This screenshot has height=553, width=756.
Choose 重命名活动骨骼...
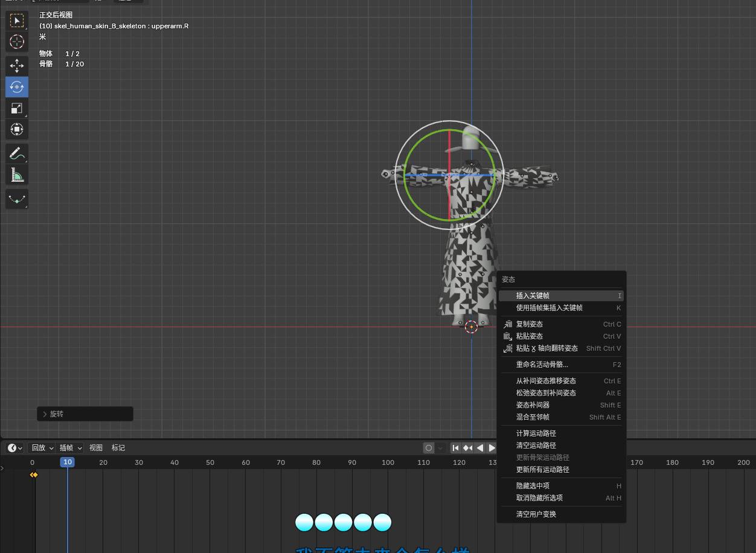[x=562, y=365]
